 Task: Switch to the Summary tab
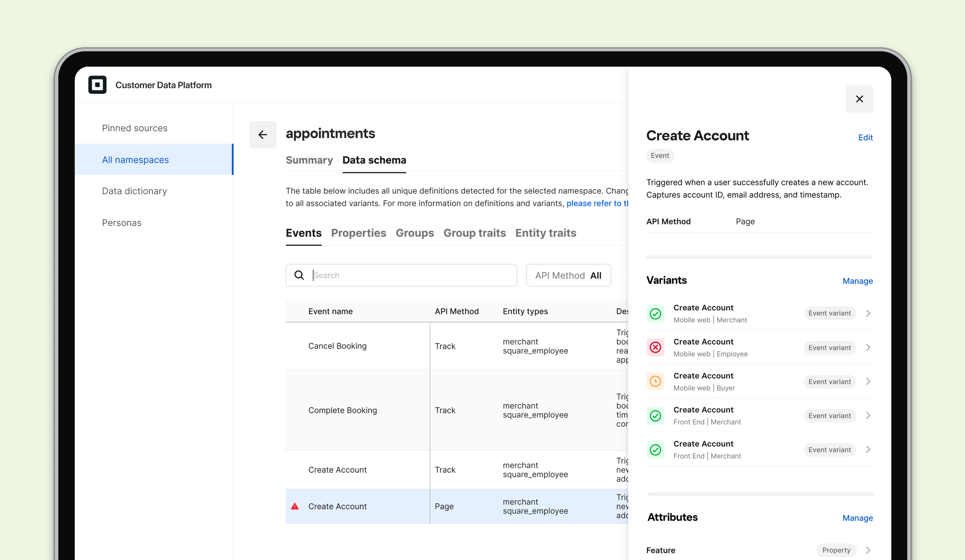(x=309, y=160)
